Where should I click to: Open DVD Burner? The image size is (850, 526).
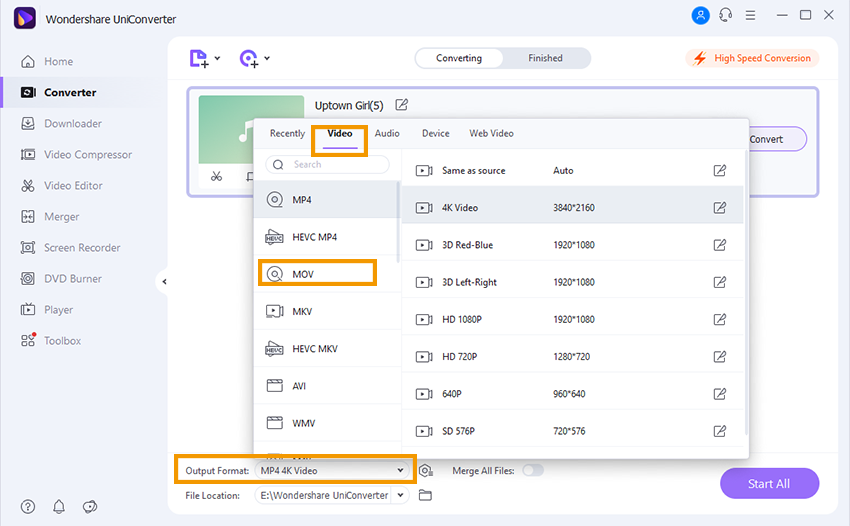(x=61, y=279)
